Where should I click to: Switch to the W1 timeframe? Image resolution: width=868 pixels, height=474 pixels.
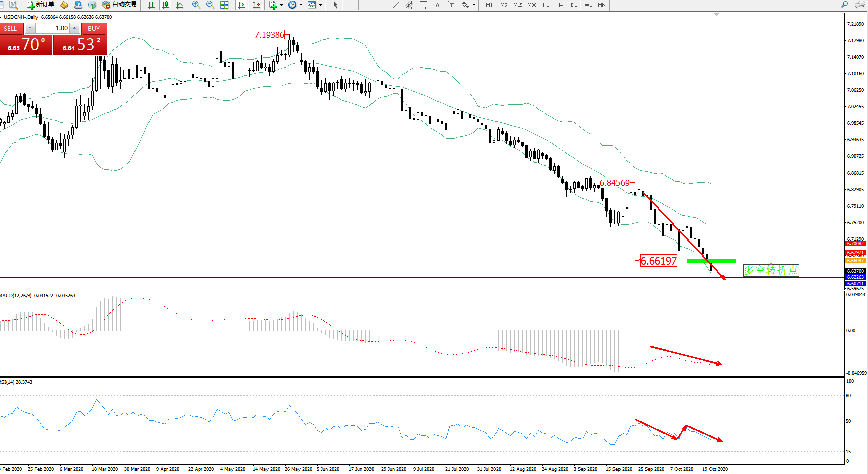[x=588, y=5]
